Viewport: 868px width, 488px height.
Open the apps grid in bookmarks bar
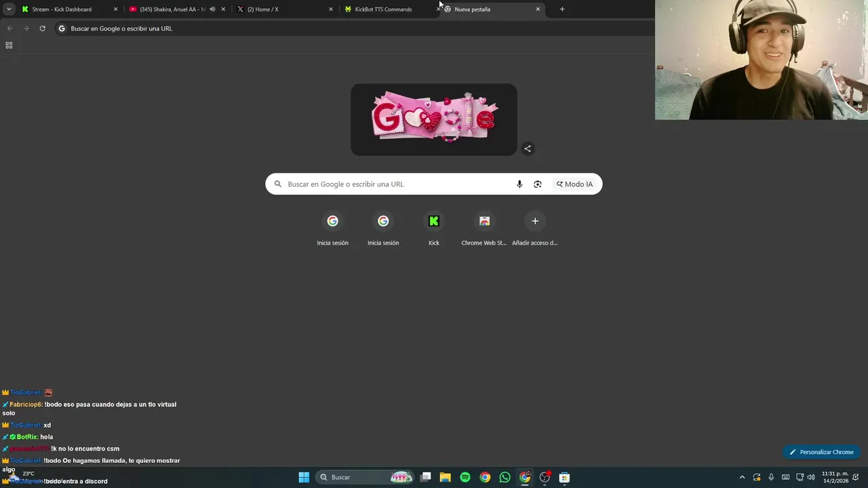point(9,45)
